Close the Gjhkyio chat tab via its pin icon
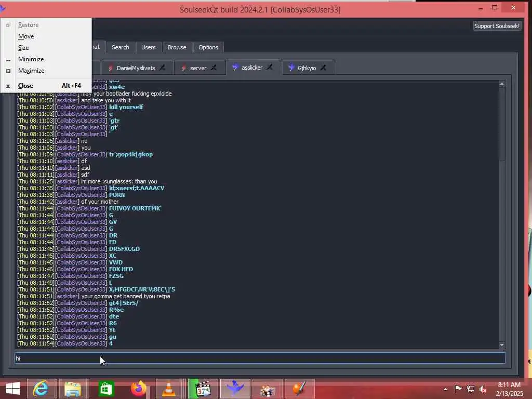532x399 pixels. [x=323, y=68]
